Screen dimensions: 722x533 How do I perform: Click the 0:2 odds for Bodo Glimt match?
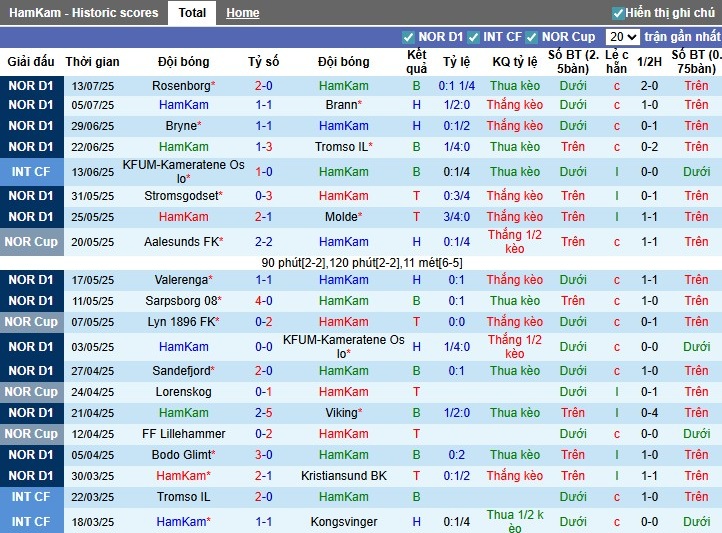pos(456,455)
